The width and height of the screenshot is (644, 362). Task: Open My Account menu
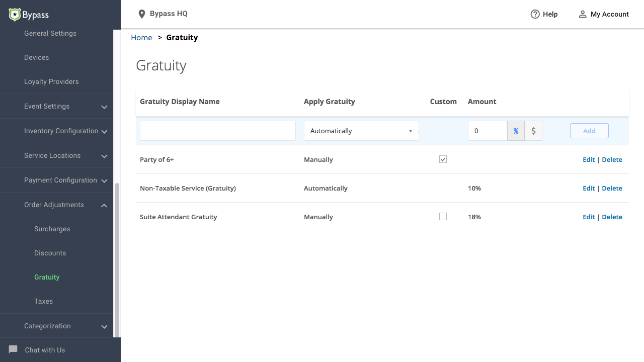[604, 14]
